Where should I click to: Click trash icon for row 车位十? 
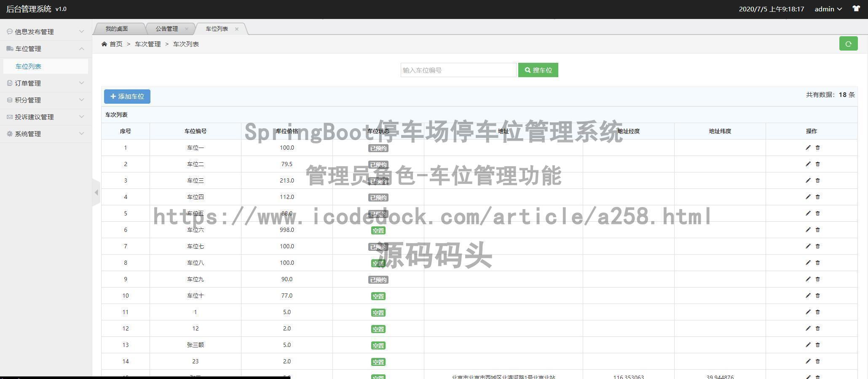tap(817, 296)
